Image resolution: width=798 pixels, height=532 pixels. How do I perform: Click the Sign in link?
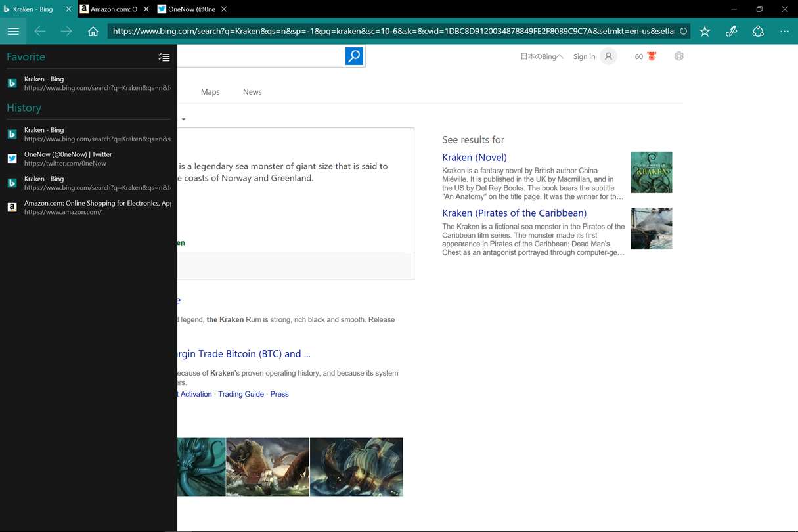click(584, 56)
